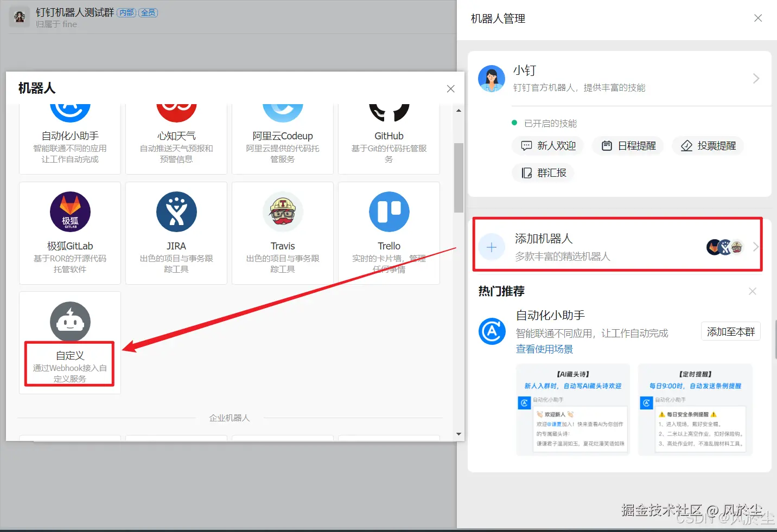Click the Travis robot icon
The width and height of the screenshot is (777, 532).
coord(282,212)
